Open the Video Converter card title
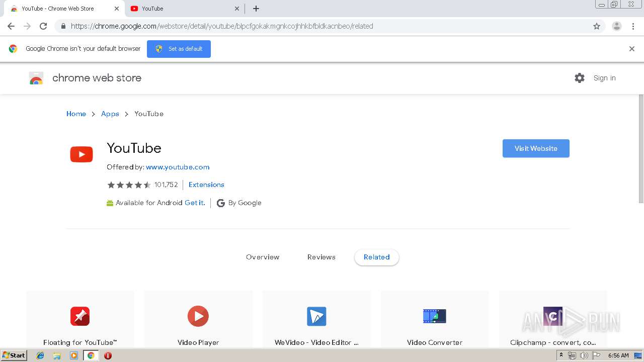This screenshot has width=644, height=362. 435,342
